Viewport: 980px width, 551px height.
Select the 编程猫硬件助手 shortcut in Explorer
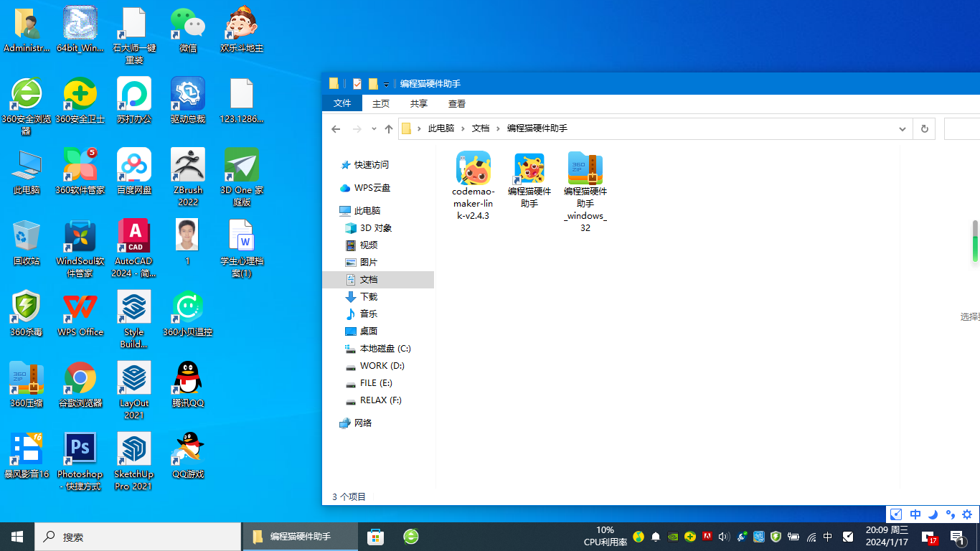point(529,179)
